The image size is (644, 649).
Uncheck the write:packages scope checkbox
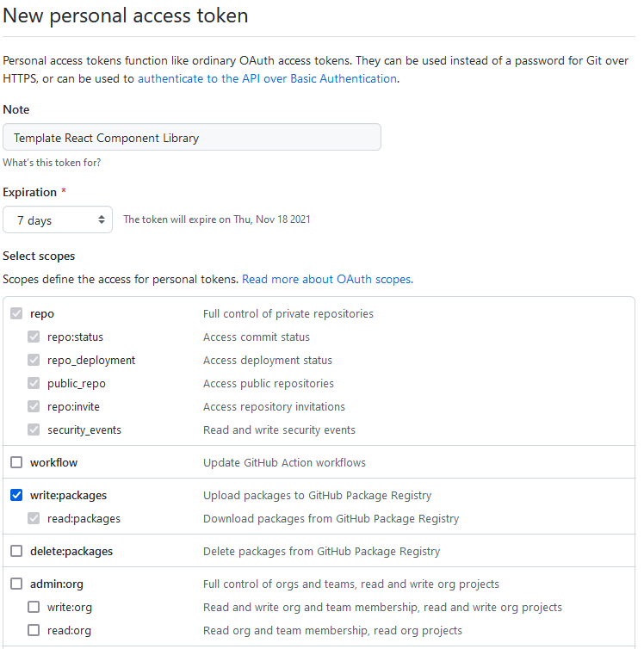pos(16,495)
